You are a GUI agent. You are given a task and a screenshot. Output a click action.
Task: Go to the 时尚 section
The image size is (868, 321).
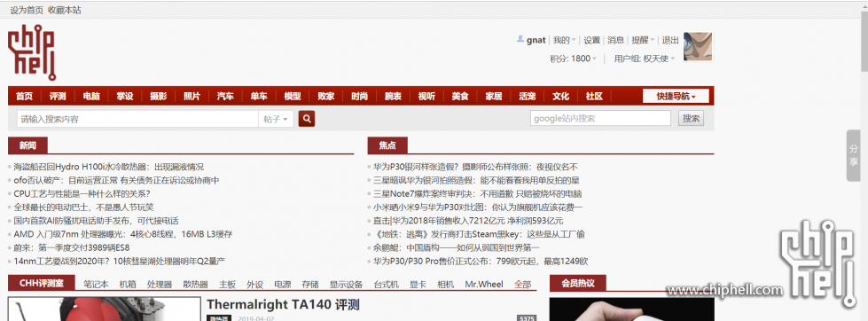click(x=359, y=96)
